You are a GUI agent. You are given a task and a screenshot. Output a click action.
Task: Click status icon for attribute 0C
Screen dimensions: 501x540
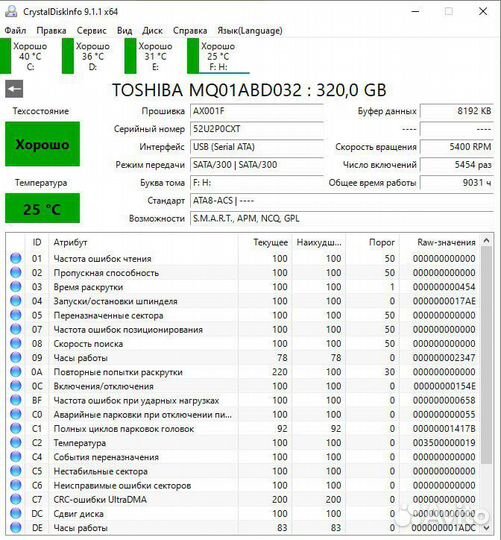15,386
